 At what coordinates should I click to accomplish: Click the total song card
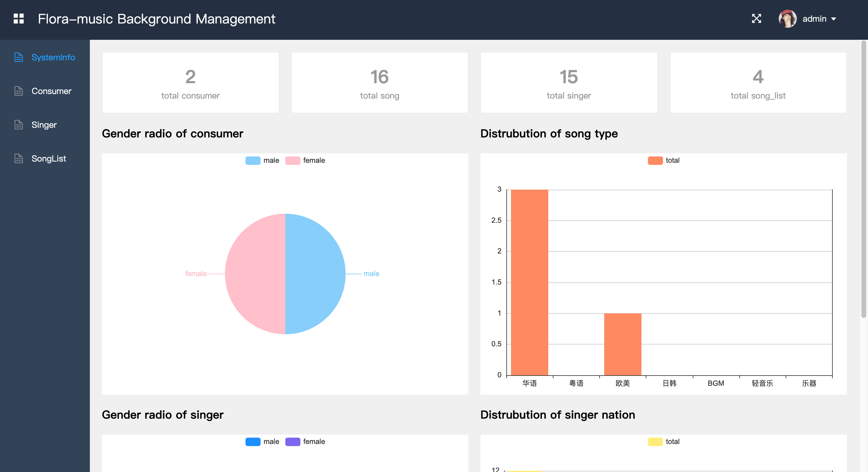click(379, 83)
